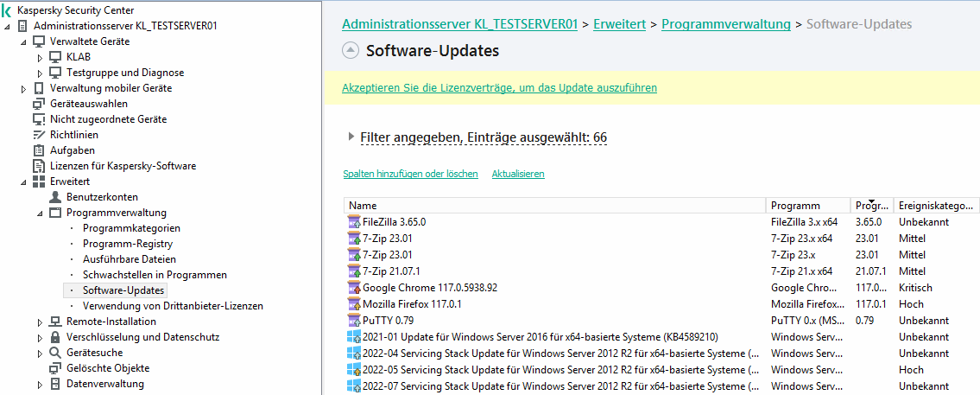The height and width of the screenshot is (395, 980).
Task: Click the Administrationsserver KL_TESTSERVER01 server icon
Action: click(23, 26)
